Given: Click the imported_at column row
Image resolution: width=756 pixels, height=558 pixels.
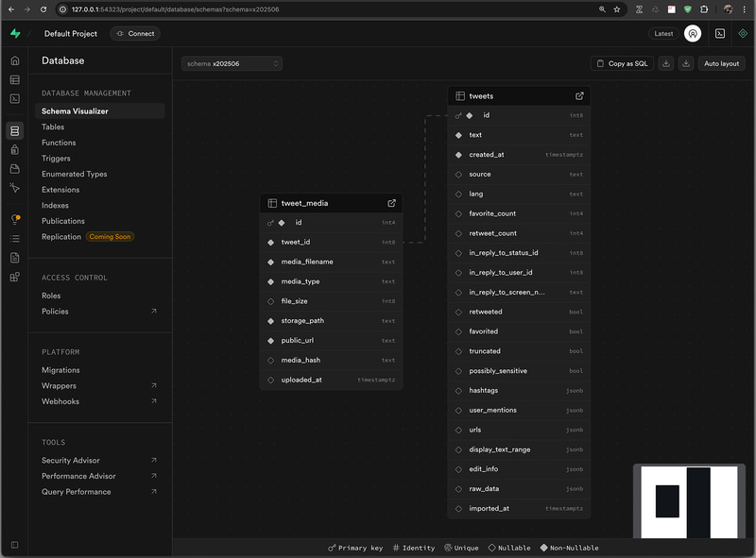Looking at the screenshot, I should click(519, 508).
